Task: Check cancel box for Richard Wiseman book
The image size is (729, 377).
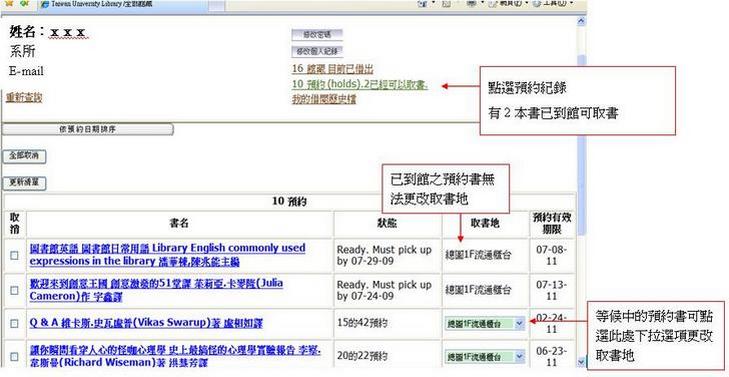Action: [15, 357]
